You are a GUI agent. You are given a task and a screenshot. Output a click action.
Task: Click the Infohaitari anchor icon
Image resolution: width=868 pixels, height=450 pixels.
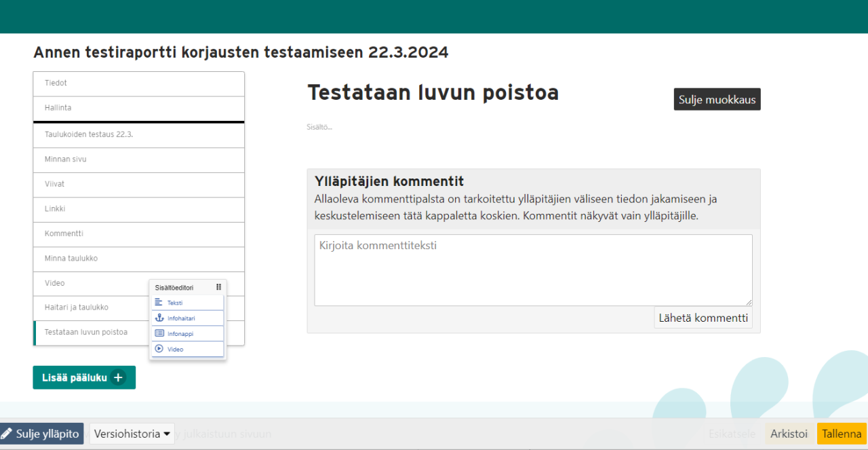click(x=159, y=318)
